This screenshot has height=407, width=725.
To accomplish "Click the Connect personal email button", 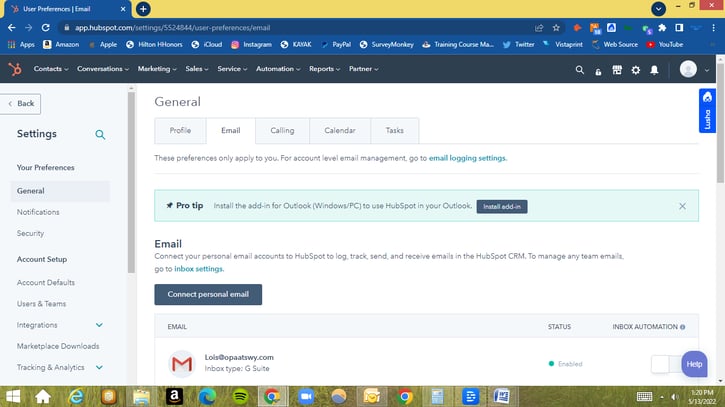I will pos(208,294).
